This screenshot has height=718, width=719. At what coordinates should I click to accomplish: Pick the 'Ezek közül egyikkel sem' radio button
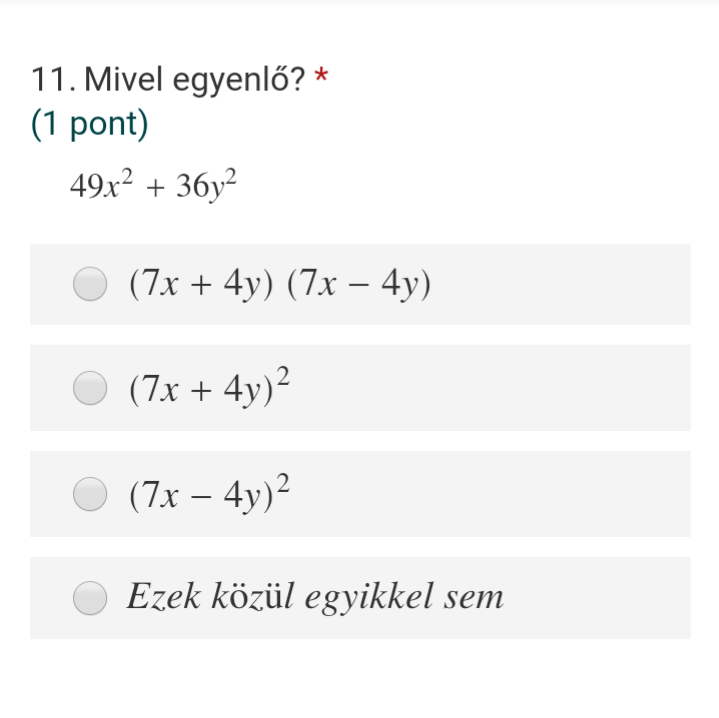tap(90, 598)
